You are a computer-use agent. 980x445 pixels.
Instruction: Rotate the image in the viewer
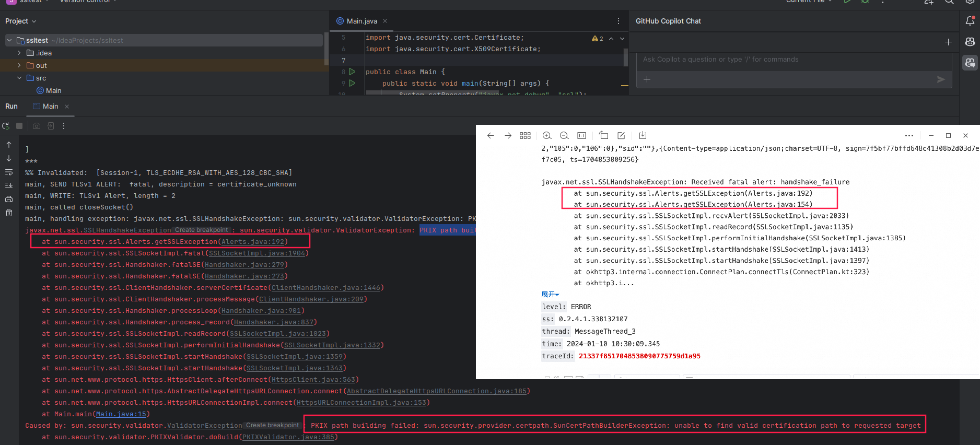tap(603, 135)
